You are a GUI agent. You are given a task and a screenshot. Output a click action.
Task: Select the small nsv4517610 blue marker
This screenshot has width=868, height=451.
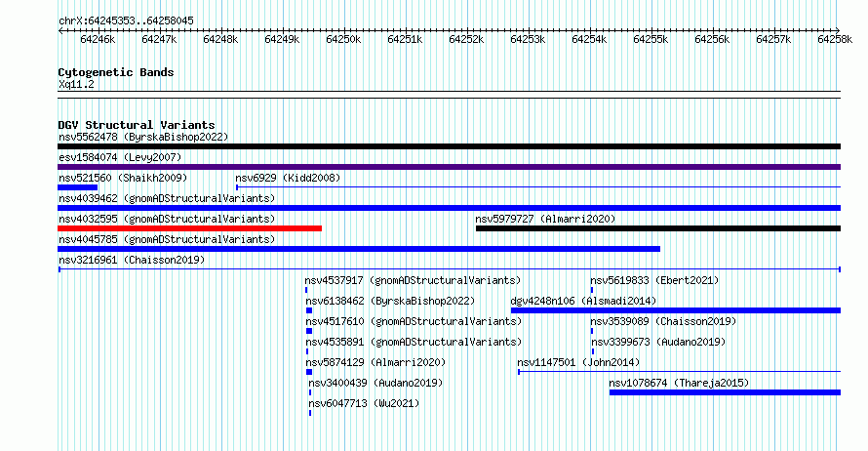(x=309, y=331)
